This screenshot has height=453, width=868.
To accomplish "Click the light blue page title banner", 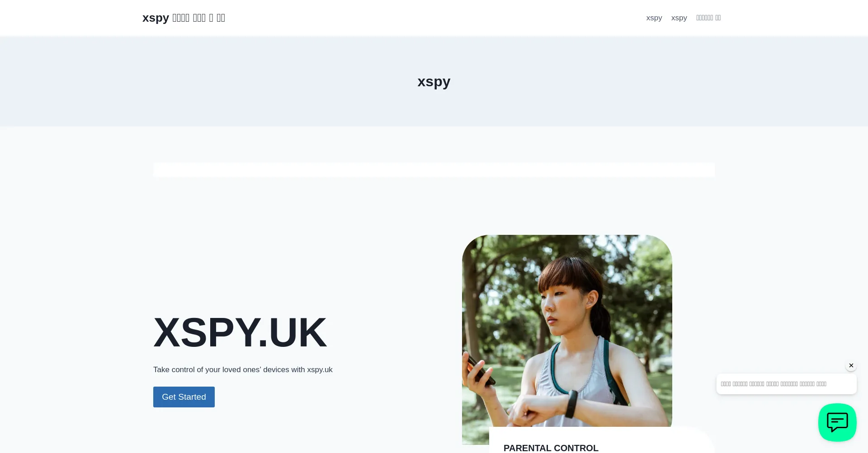I will [x=434, y=81].
